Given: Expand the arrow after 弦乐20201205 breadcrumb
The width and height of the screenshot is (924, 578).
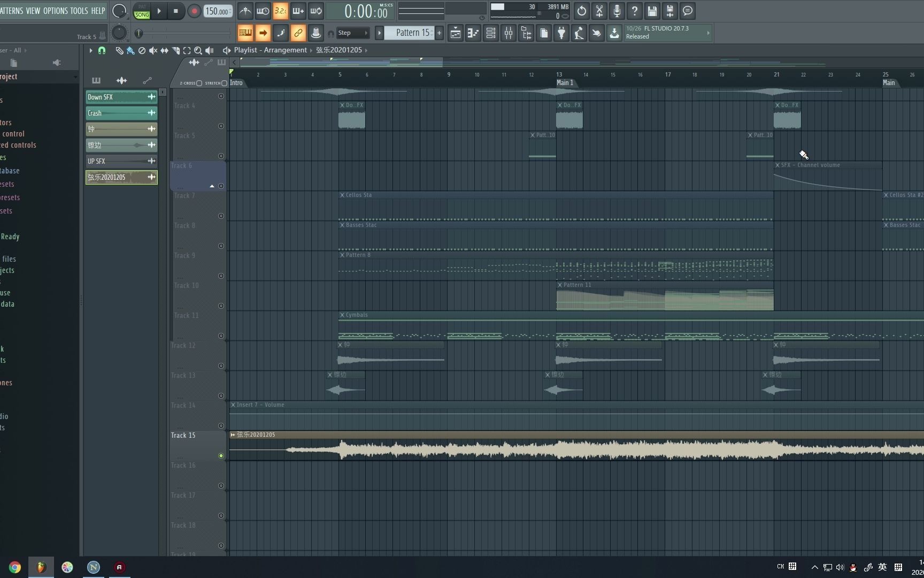Looking at the screenshot, I should [x=366, y=50].
